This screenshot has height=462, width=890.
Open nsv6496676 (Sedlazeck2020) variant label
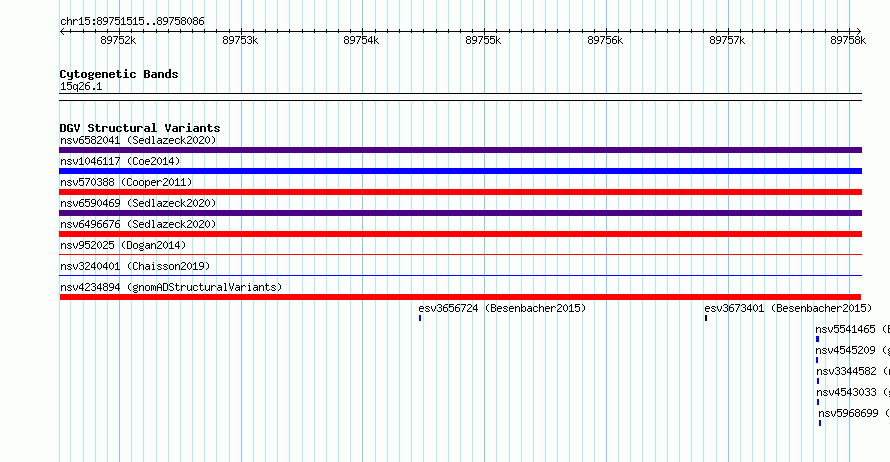click(138, 224)
